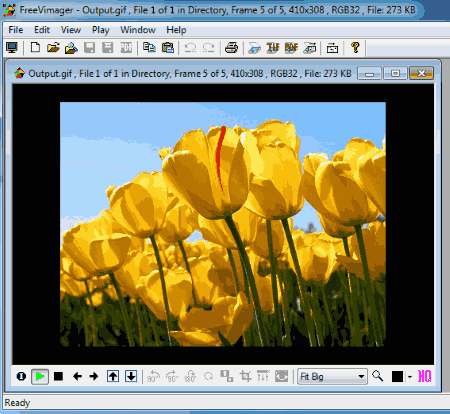Viewport: 450px width, 414px height.
Task: Rotate image by 180 degrees
Action: pyautogui.click(x=190, y=377)
